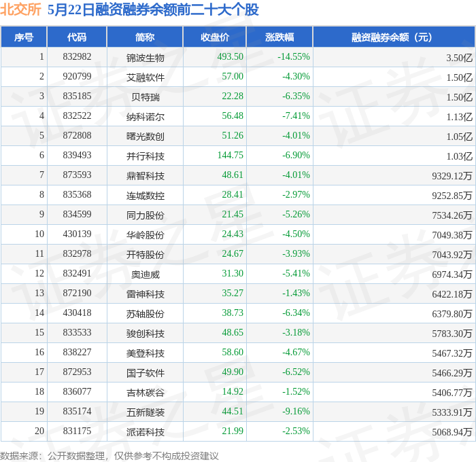The width and height of the screenshot is (476, 462).
Task: Click change value -9.16%
Action: [296, 412]
